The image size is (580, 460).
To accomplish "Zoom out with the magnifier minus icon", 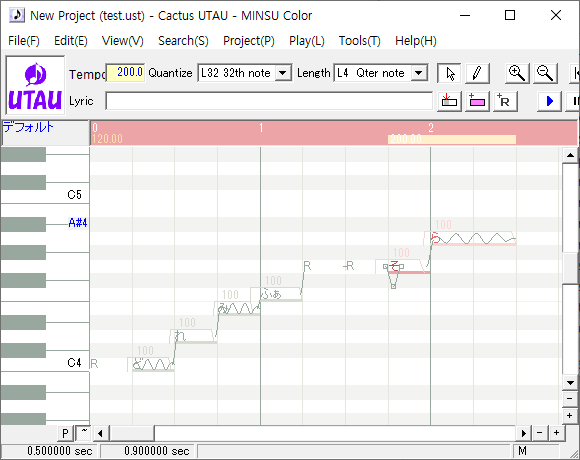I will tap(545, 73).
